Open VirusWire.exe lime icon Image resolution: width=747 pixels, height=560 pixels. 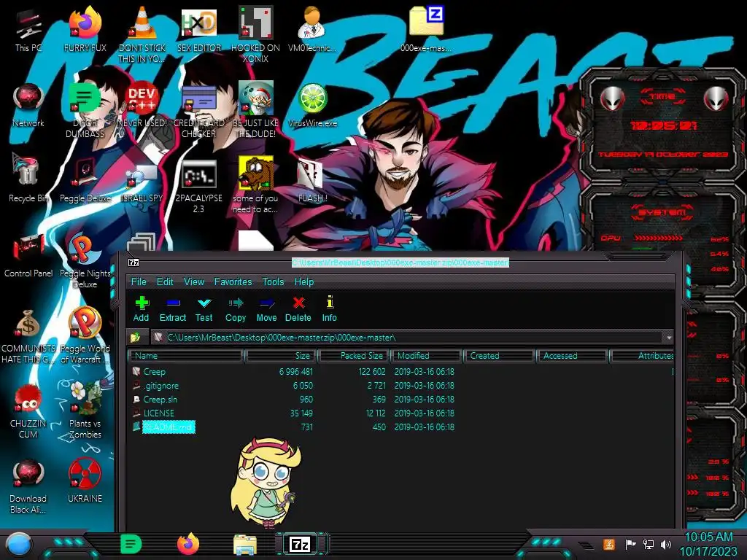312,98
